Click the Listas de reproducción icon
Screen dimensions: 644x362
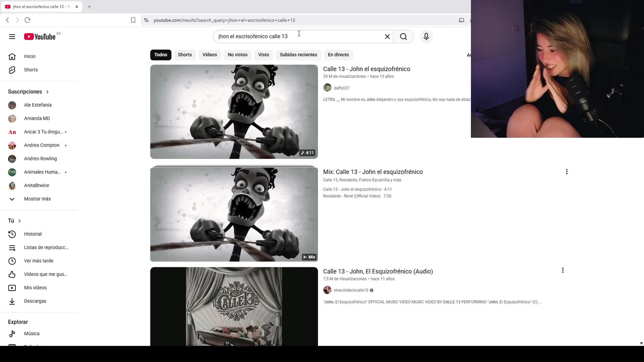click(x=12, y=247)
